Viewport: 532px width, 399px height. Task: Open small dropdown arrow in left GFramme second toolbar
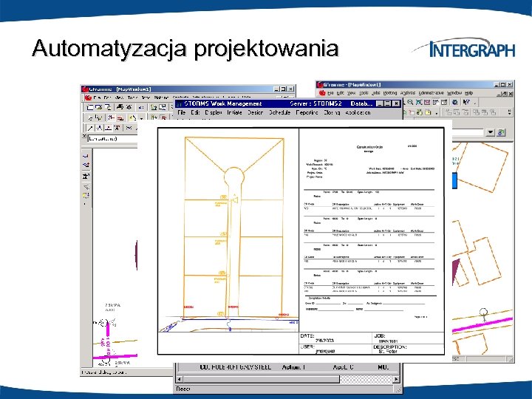[141, 118]
